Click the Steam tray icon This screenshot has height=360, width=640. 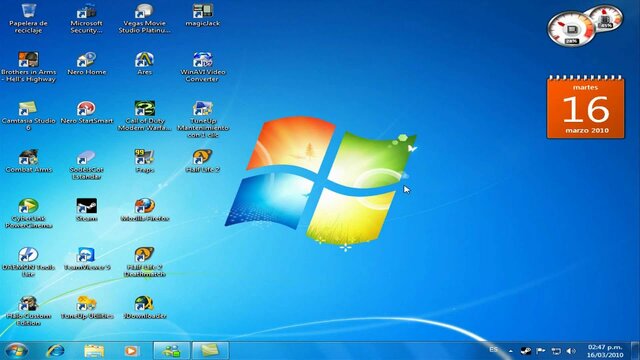[526, 351]
